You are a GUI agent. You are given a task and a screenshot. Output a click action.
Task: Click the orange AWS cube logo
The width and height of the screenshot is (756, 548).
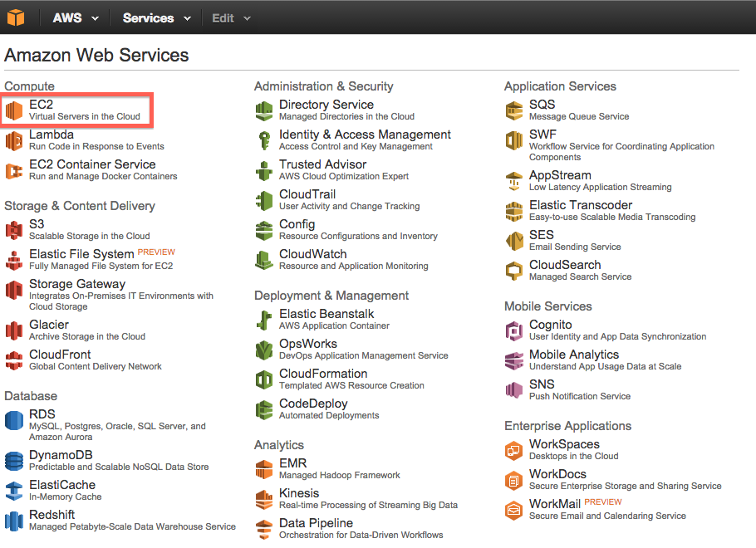tap(16, 17)
